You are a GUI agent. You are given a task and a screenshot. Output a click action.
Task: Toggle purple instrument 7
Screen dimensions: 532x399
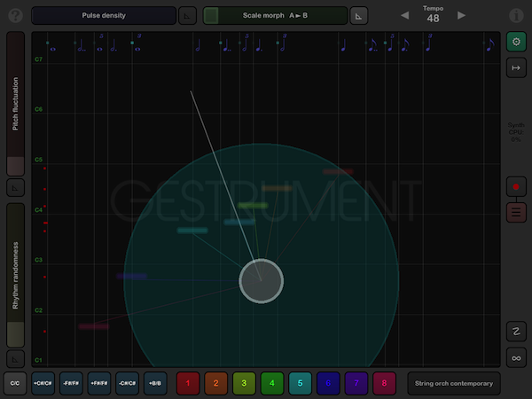(x=356, y=383)
